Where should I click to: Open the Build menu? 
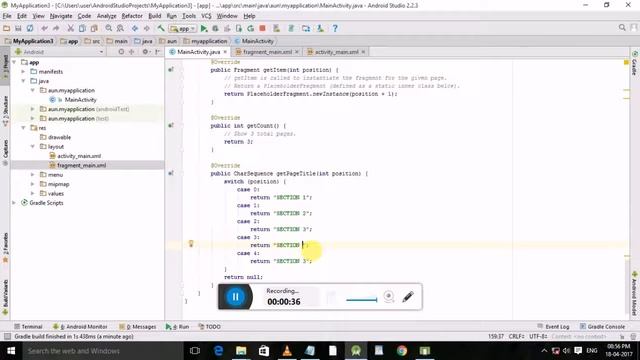154,16
